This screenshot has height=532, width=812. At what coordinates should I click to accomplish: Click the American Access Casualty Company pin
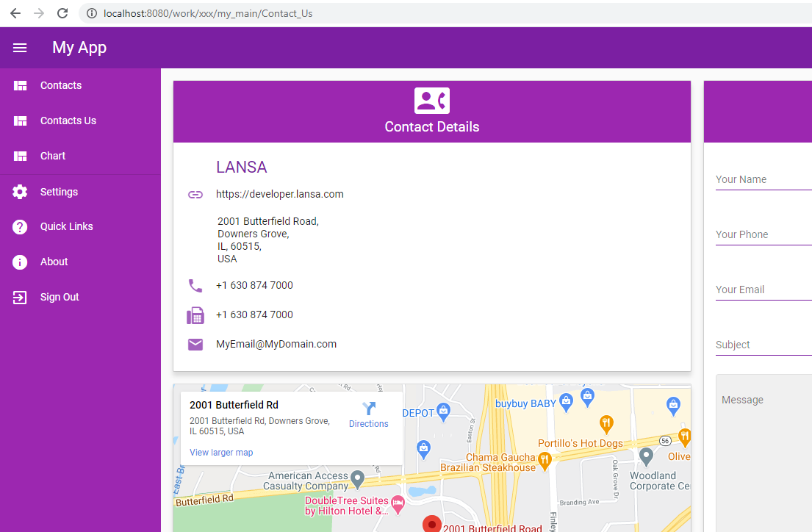coord(357,480)
